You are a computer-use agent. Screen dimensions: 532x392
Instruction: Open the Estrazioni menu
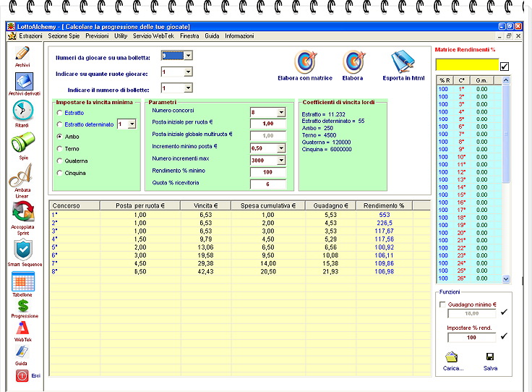point(30,36)
